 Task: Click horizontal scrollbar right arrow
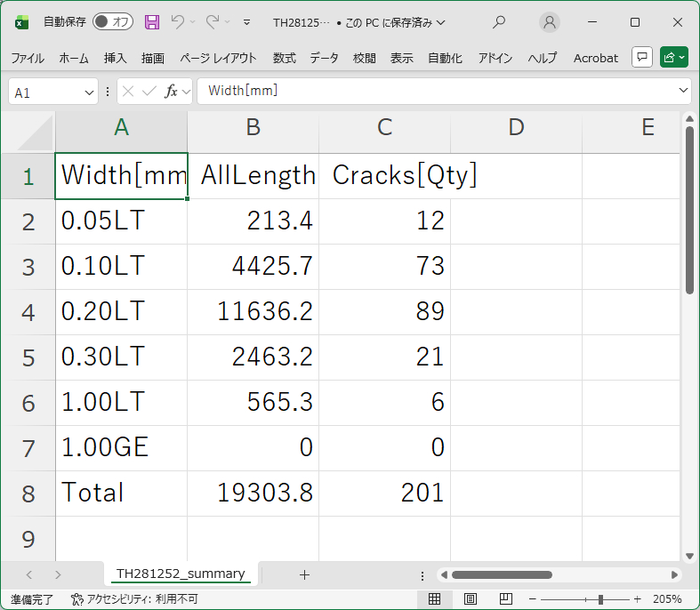pos(674,574)
